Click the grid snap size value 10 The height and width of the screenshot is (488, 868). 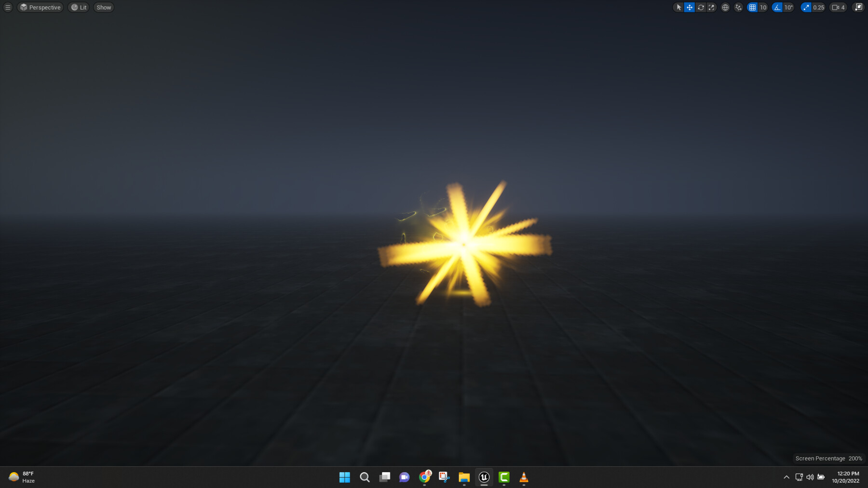pos(763,7)
